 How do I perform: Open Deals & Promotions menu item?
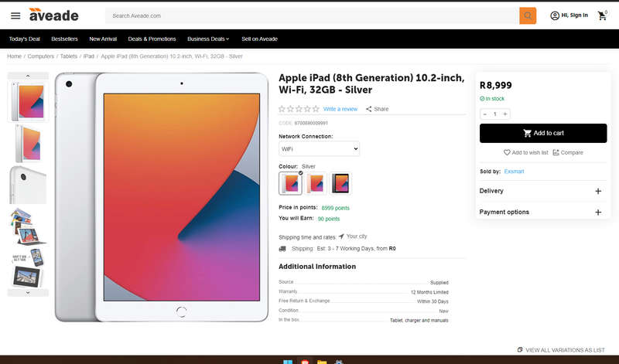coord(152,39)
